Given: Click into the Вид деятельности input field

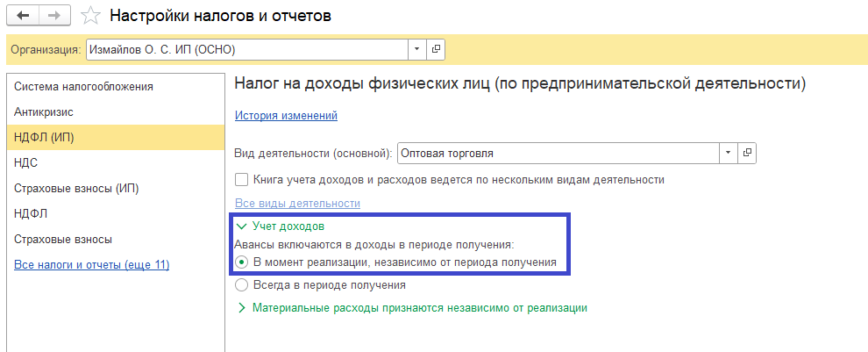Looking at the screenshot, I should 557,153.
